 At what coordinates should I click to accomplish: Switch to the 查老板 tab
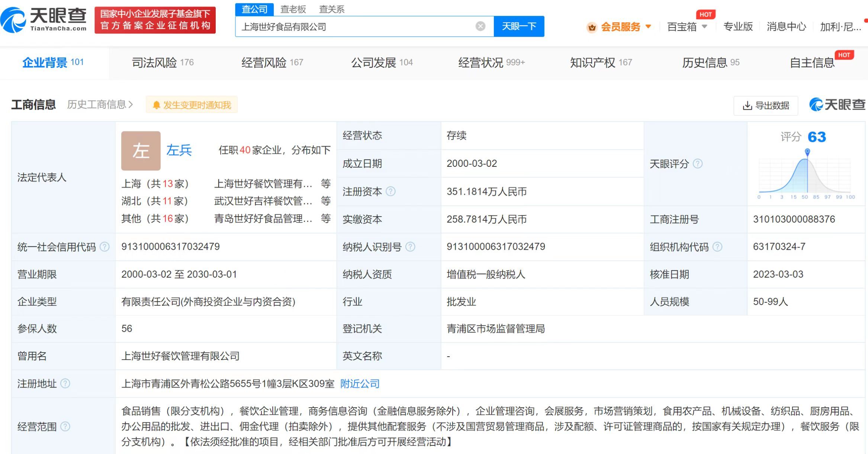(x=294, y=9)
